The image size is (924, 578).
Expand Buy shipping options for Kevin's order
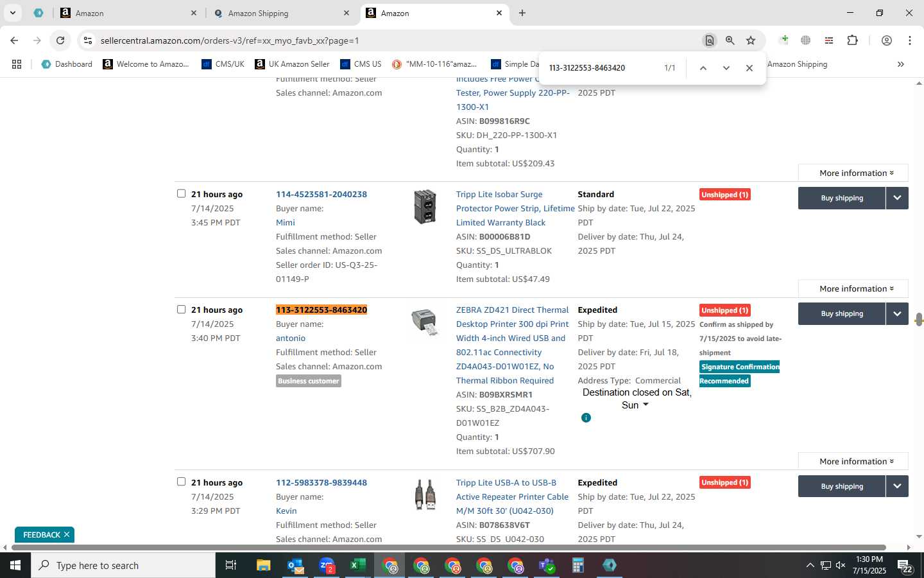[x=897, y=486]
